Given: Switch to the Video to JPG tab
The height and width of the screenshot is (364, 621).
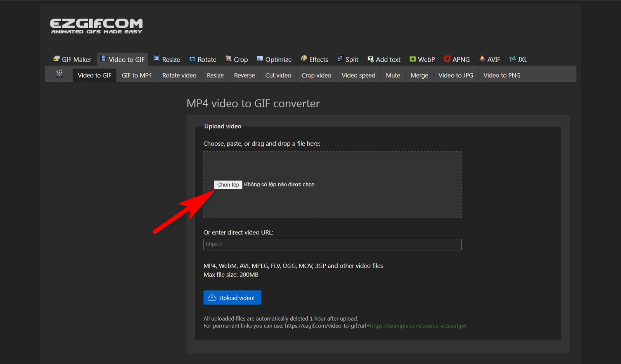Looking at the screenshot, I should (x=456, y=75).
